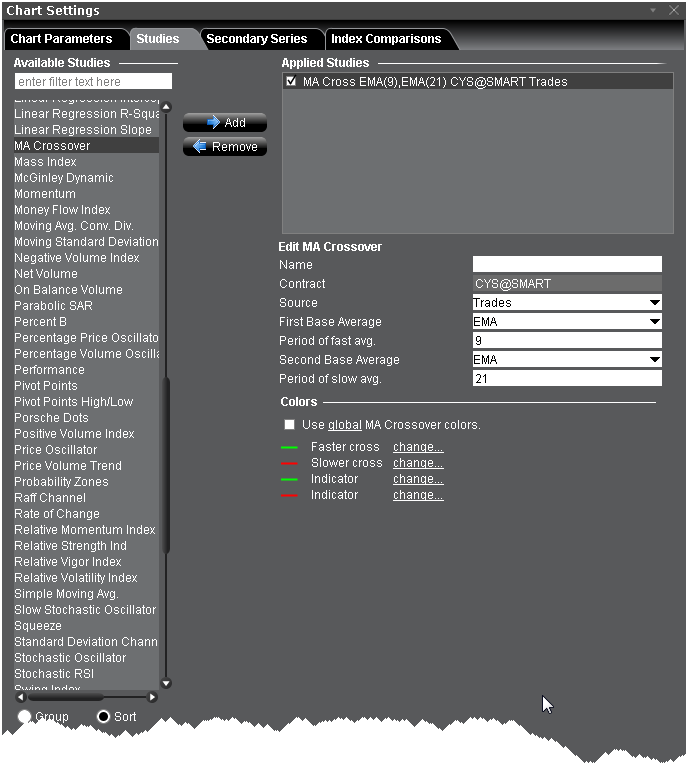Click change link for Slower cross
688x771 pixels.
coord(418,463)
